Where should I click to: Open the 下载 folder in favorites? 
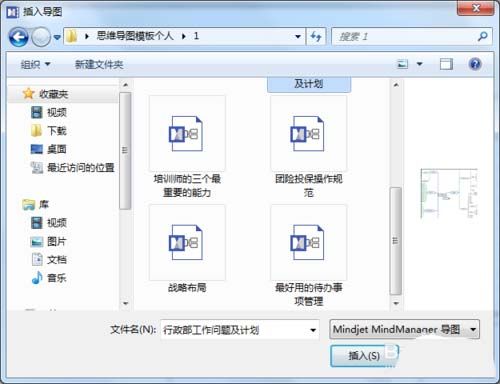click(57, 131)
